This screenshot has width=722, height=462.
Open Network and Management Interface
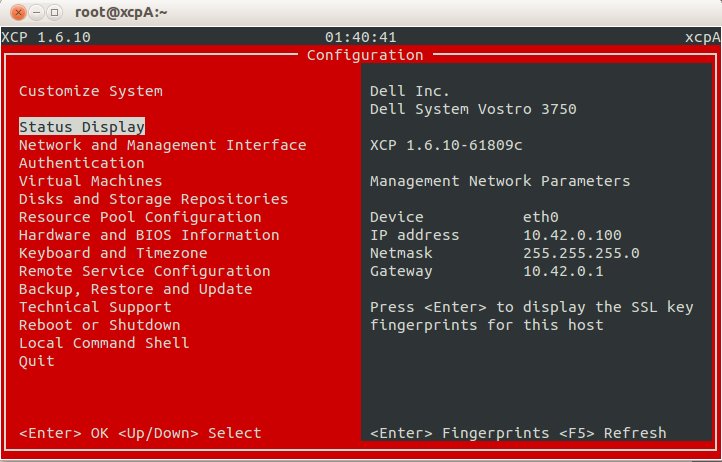[x=163, y=145]
